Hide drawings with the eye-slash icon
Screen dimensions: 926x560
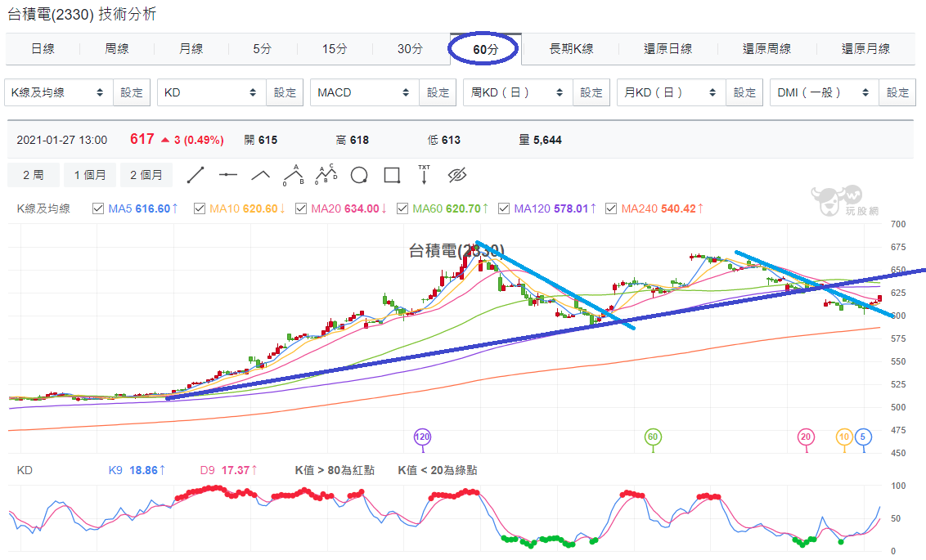point(457,175)
